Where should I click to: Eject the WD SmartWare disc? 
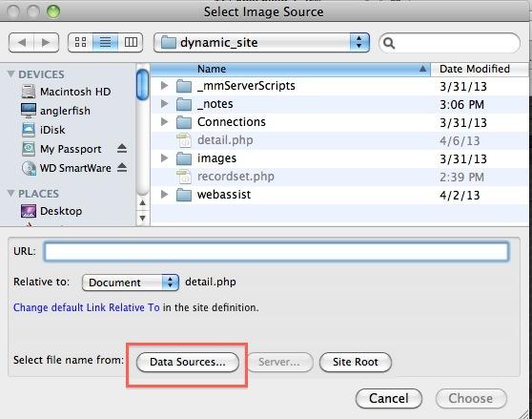(122, 167)
